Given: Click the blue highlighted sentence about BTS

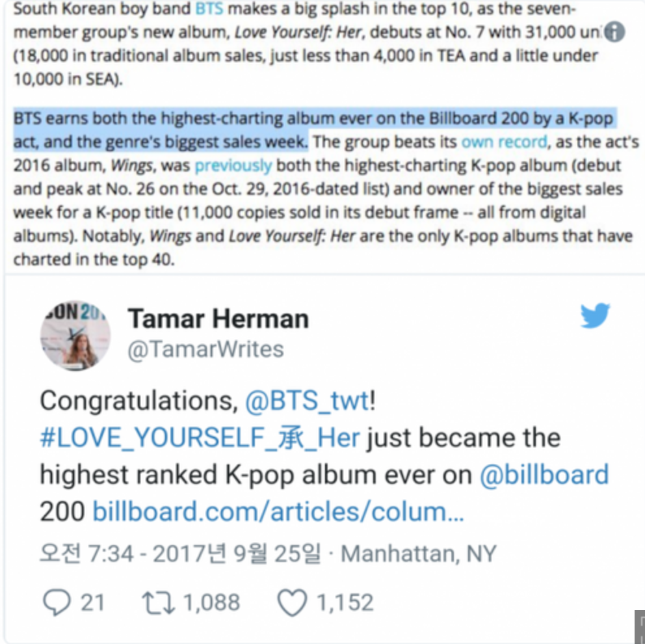Looking at the screenshot, I should [313, 119].
